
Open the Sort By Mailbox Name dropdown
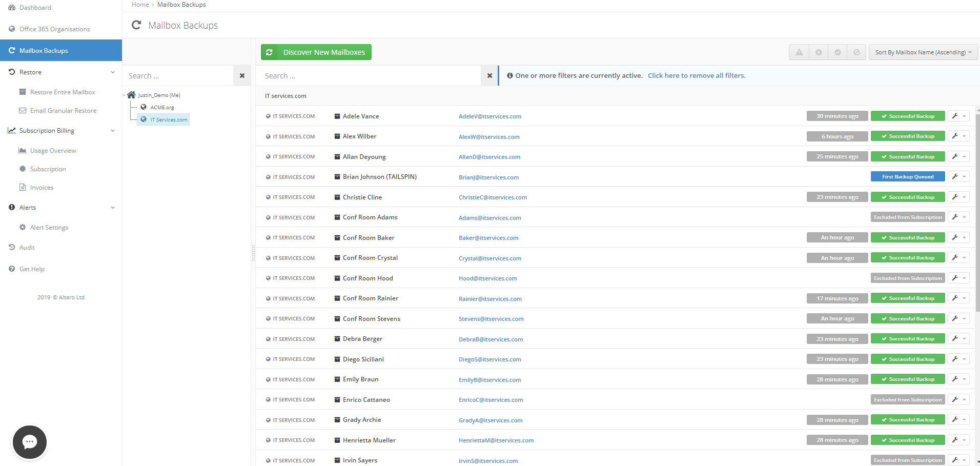click(923, 52)
